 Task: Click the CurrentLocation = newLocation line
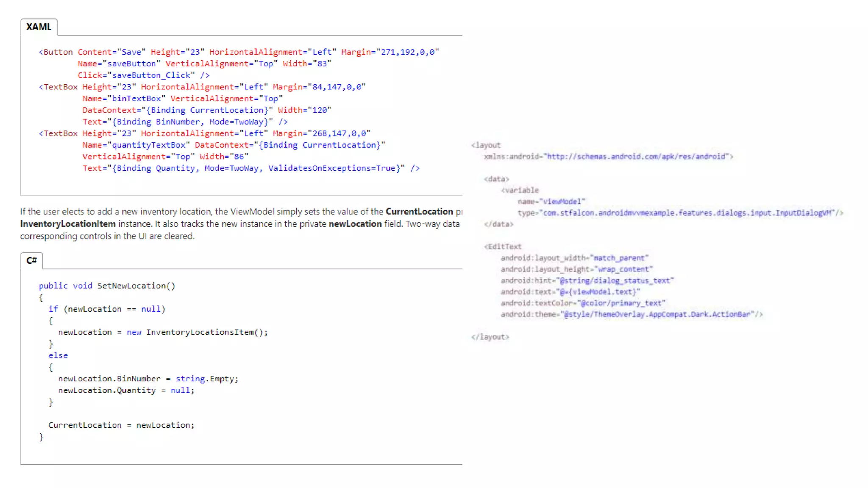click(x=121, y=425)
